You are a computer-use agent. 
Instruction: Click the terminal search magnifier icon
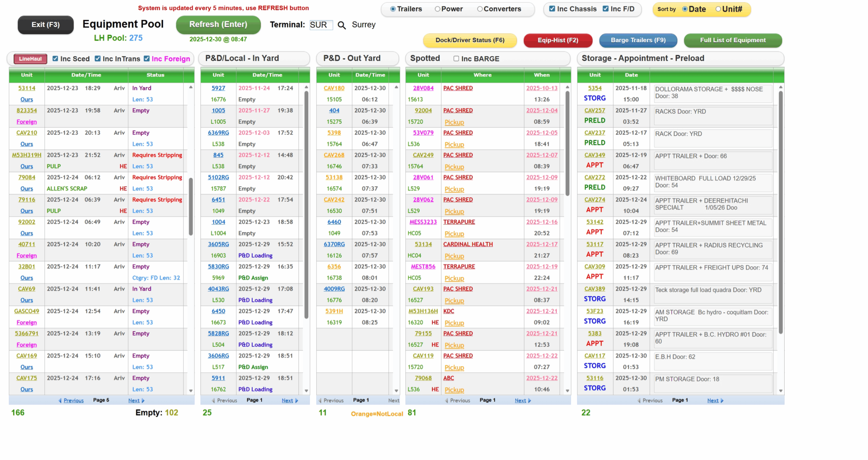(341, 25)
